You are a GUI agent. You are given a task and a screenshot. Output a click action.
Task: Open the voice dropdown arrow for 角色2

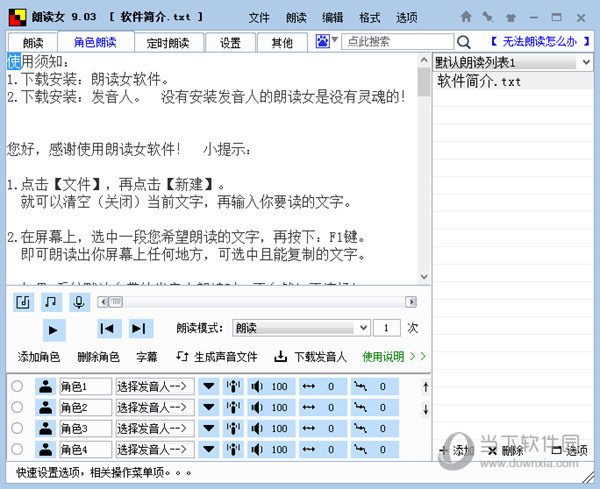click(209, 408)
